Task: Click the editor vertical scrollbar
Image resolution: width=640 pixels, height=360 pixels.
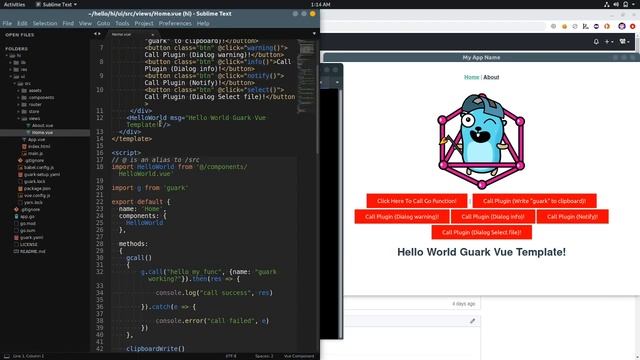Action: (x=318, y=108)
